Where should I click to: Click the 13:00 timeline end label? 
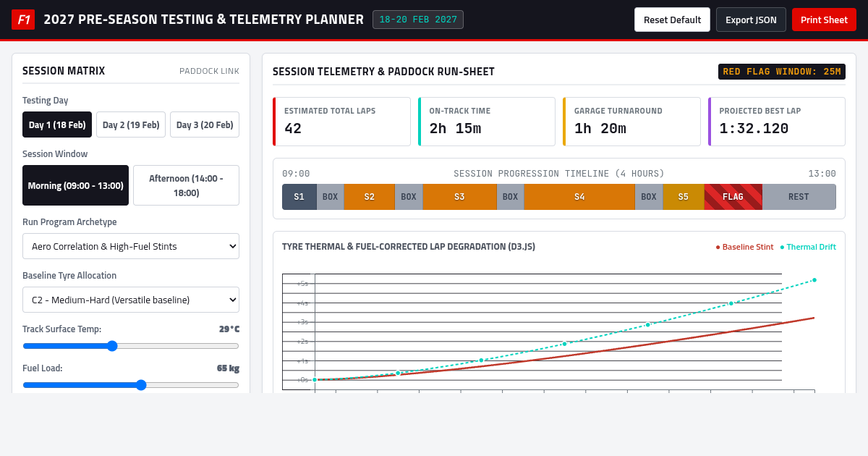[x=822, y=174]
